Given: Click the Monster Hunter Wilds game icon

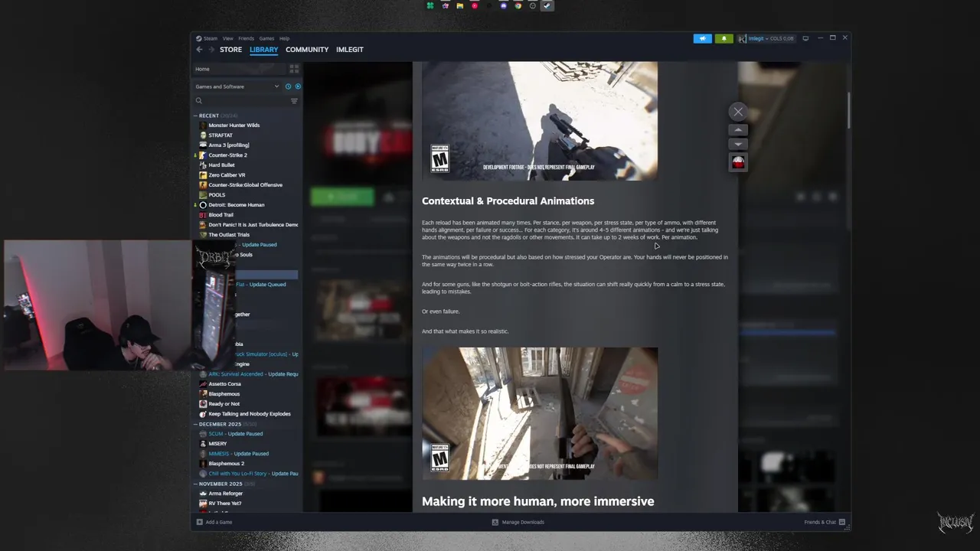Looking at the screenshot, I should point(203,126).
